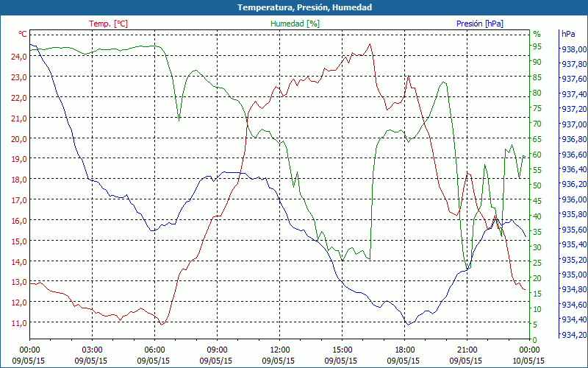Click the '09:00' time axis label
Viewport: 588px width, 368px height.
(217, 350)
